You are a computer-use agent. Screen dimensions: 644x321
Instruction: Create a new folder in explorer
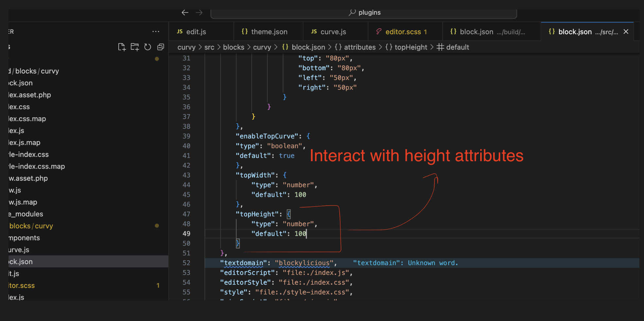135,47
